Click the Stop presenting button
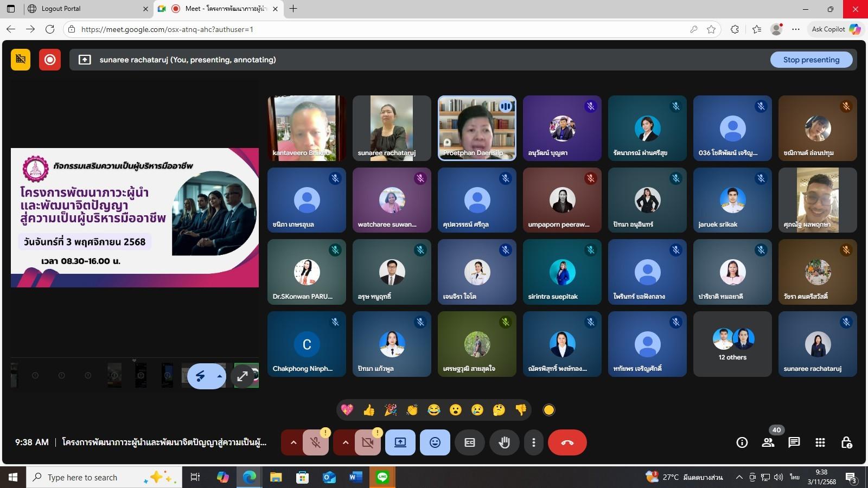868x488 pixels. tap(811, 60)
